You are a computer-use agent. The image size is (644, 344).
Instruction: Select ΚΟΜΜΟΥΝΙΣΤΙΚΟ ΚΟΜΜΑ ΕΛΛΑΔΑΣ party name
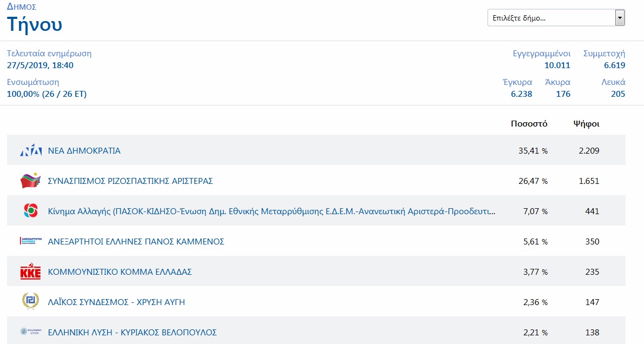(120, 272)
